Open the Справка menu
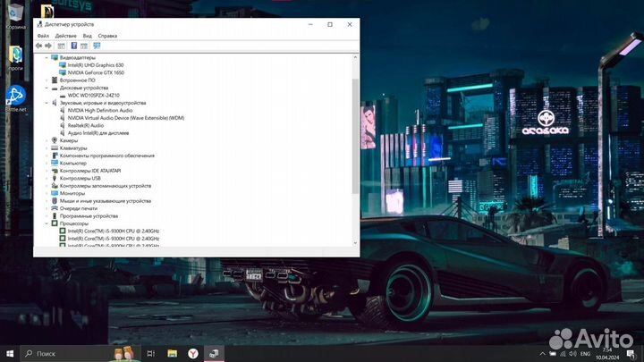644x362 pixels. point(107,36)
